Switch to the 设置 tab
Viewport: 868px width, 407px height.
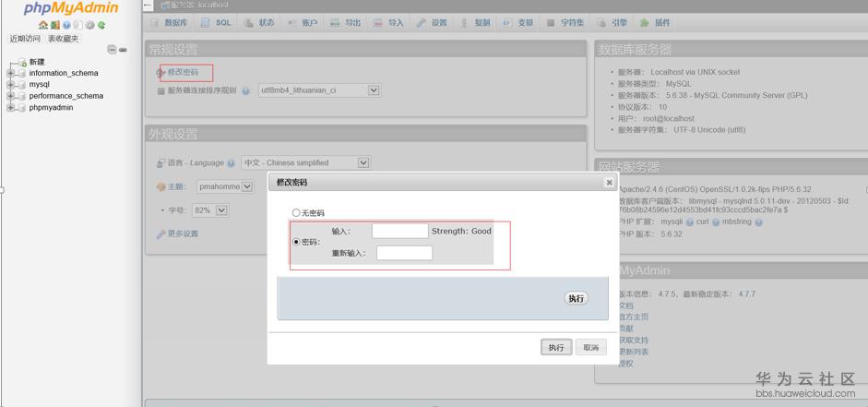pos(433,23)
